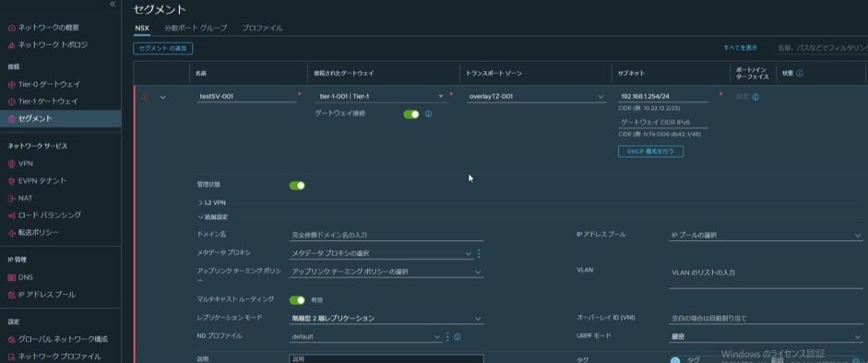Click the ネットワーク プロファイル sidebar icon

tap(12, 357)
